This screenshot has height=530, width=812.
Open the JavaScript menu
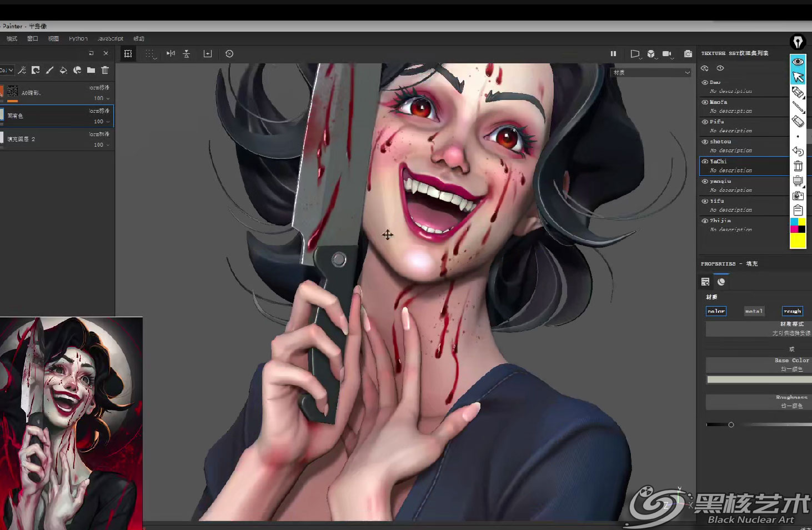click(111, 39)
